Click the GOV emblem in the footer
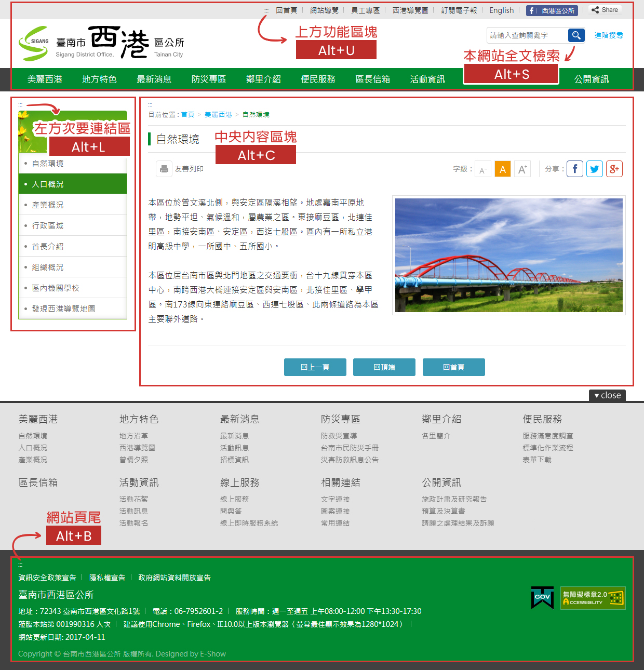 point(542,598)
